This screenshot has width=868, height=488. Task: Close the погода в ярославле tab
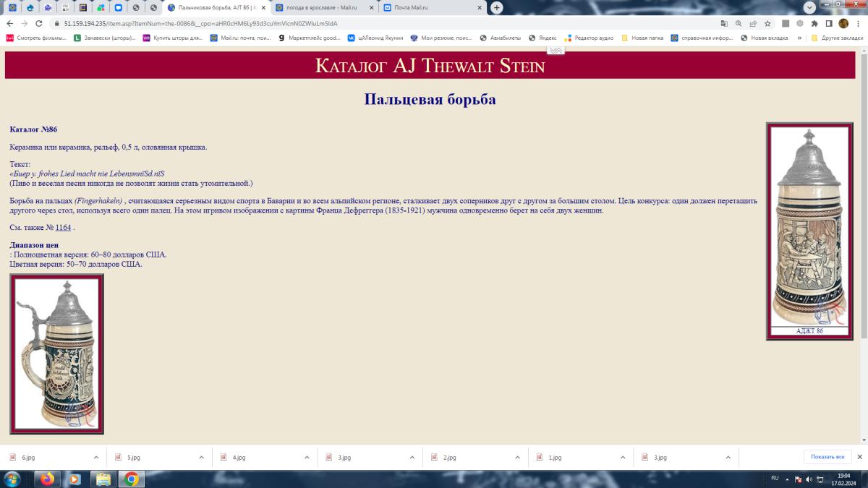pyautogui.click(x=372, y=8)
